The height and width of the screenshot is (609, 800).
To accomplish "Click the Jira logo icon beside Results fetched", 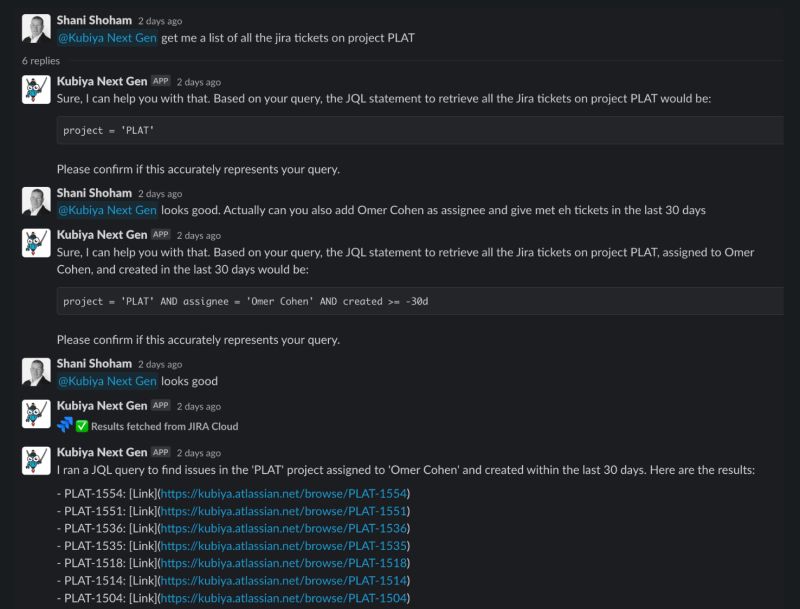I will click(65, 425).
